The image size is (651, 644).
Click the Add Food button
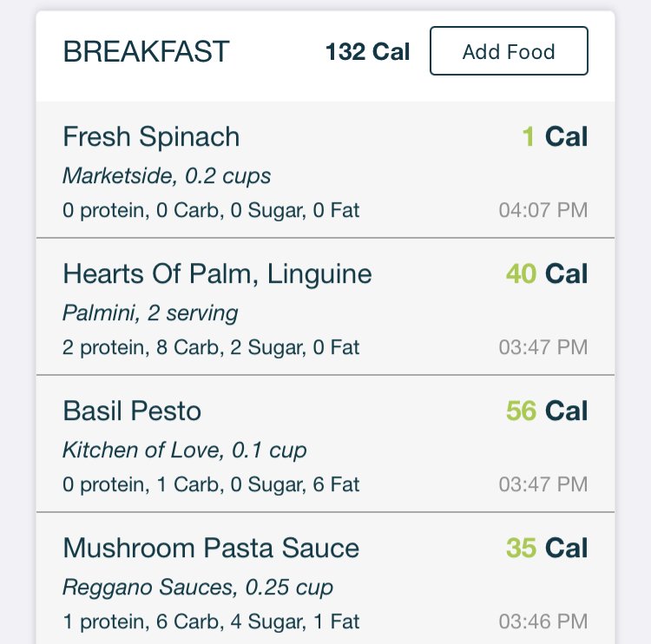(x=509, y=51)
